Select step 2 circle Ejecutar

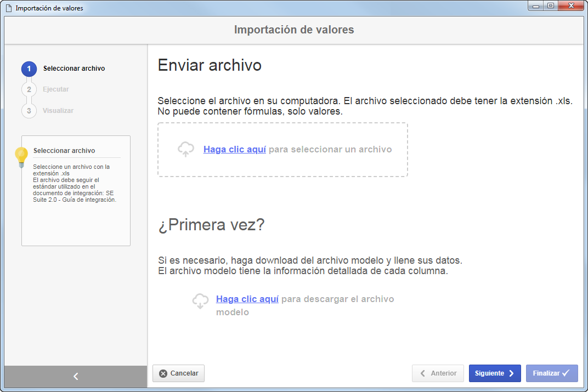tap(29, 89)
